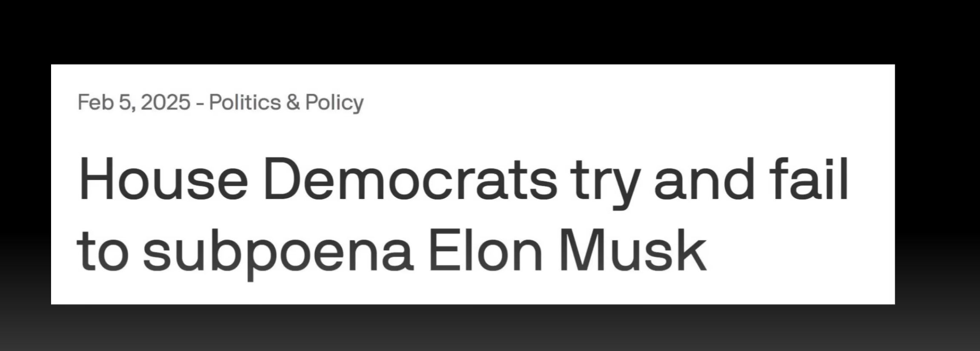
Task: Open the House Democrats headline article
Action: tap(463, 215)
